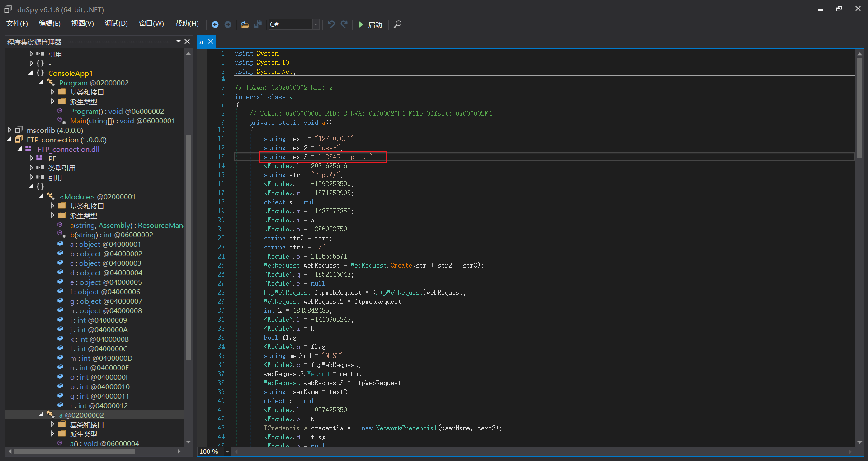Click line number 35 in the gutter
Image resolution: width=868 pixels, height=461 pixels.
221,356
